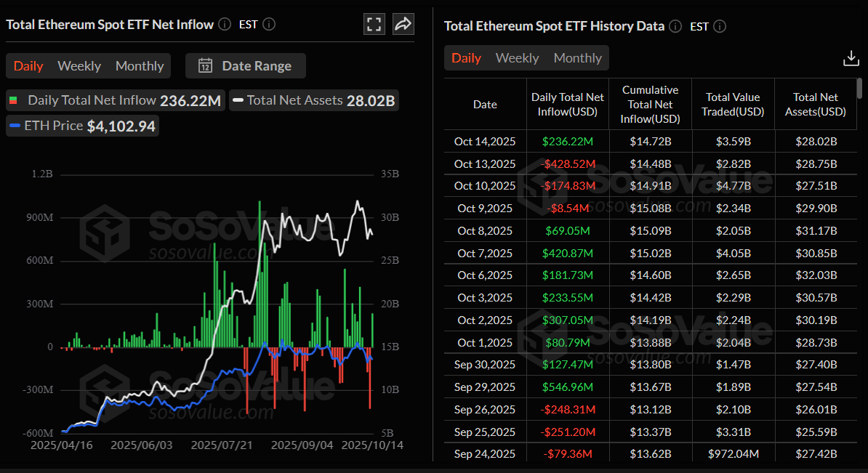The width and height of the screenshot is (868, 473).
Task: Click the download history data icon
Action: [x=851, y=58]
